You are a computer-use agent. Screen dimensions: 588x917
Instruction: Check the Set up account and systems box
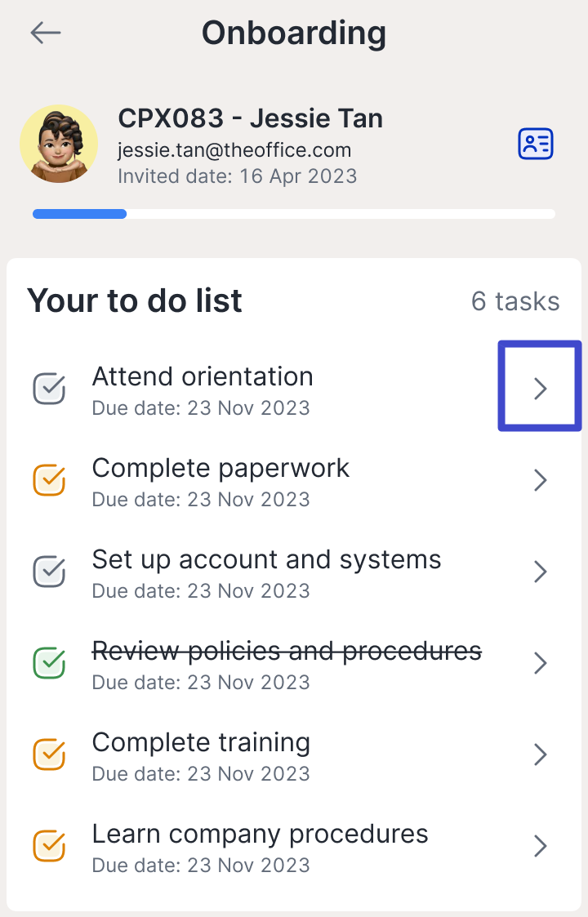click(x=49, y=572)
